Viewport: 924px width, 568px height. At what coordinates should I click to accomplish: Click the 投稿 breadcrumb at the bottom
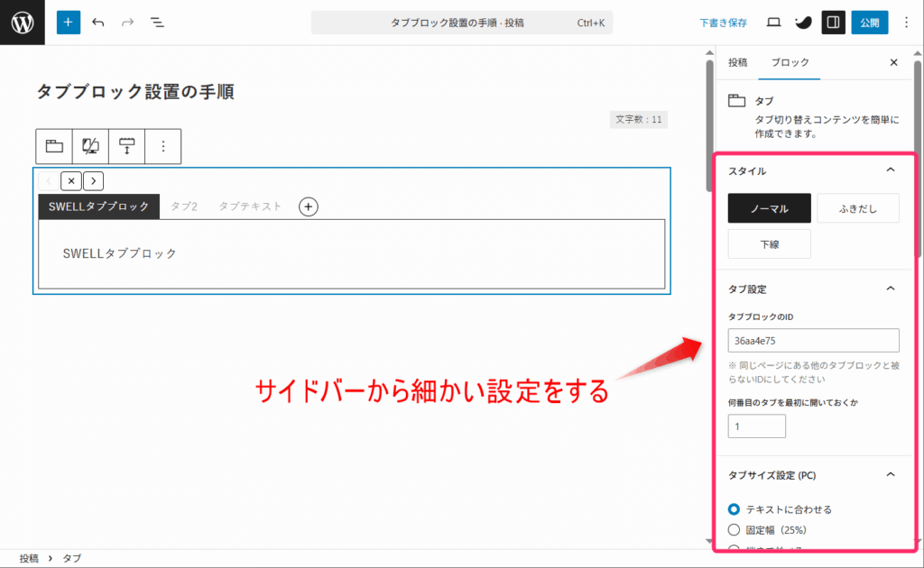(29, 558)
